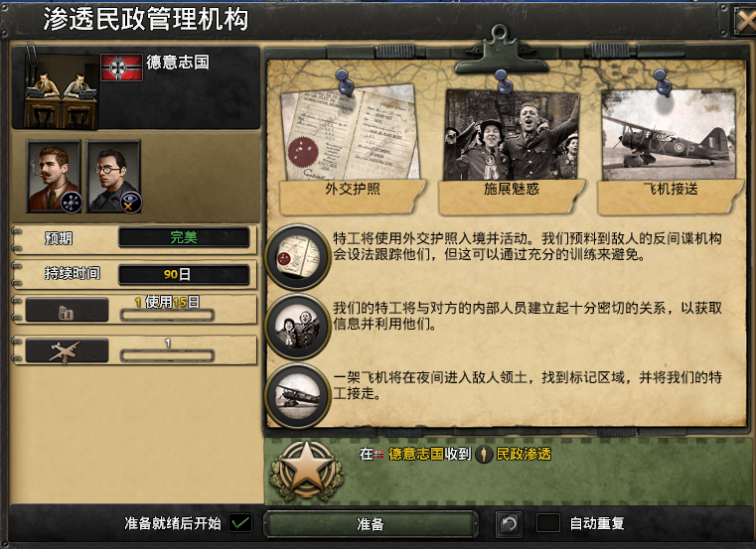Click the German Reich flag

[x=121, y=68]
